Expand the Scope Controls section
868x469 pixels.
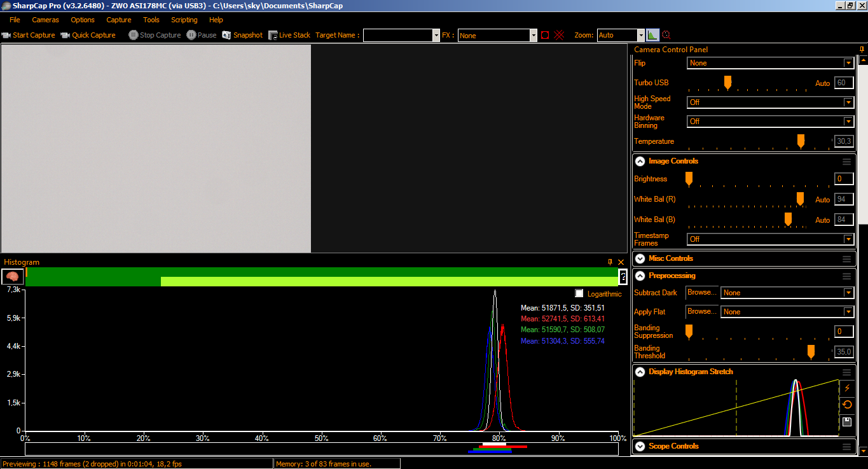pos(640,447)
